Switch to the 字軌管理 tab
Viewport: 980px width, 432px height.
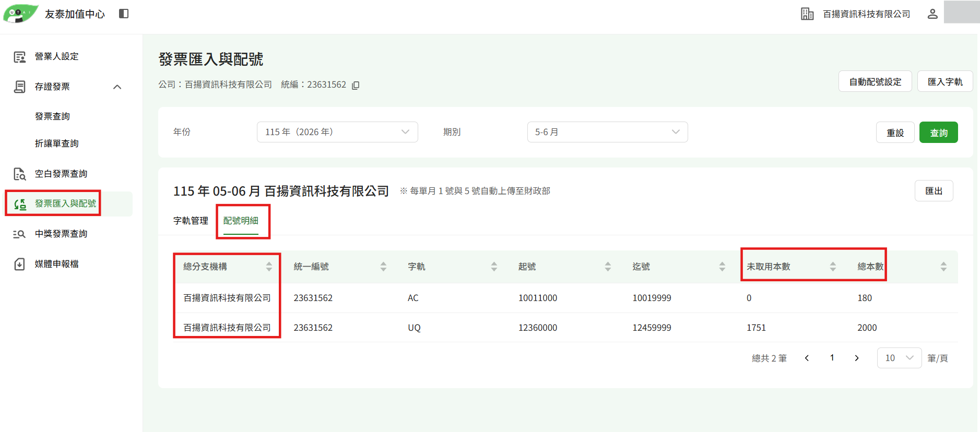[191, 221]
